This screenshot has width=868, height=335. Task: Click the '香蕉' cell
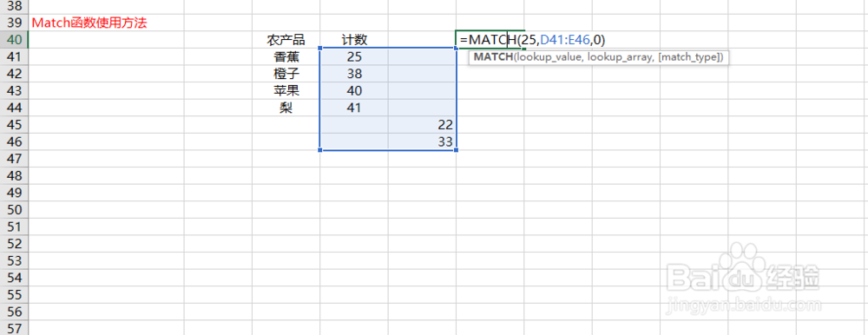pyautogui.click(x=286, y=57)
